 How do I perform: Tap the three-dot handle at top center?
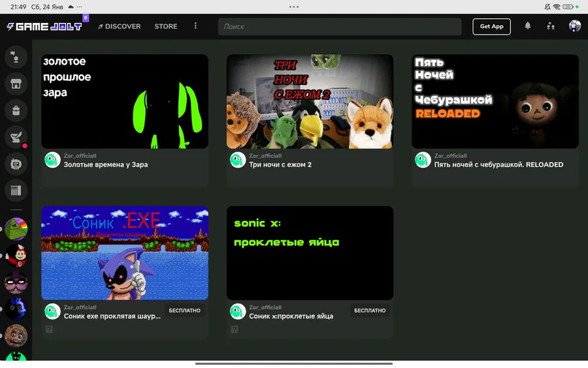pos(294,7)
